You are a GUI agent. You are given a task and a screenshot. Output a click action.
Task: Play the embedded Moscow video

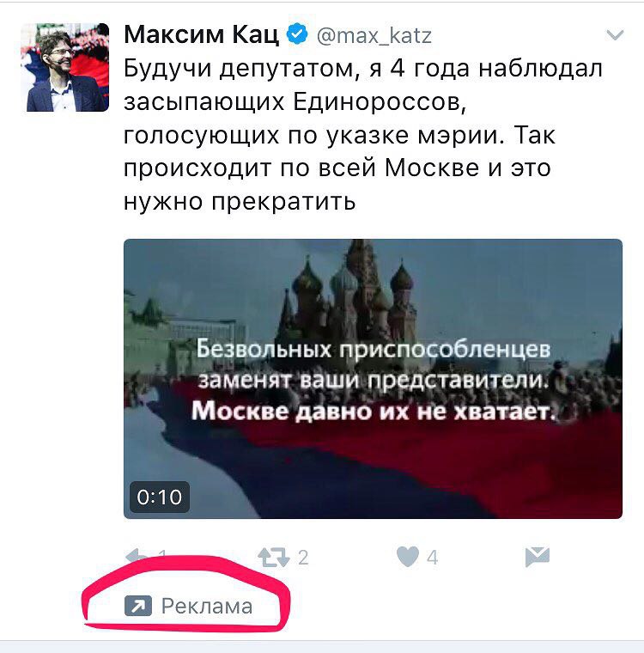pos(373,379)
